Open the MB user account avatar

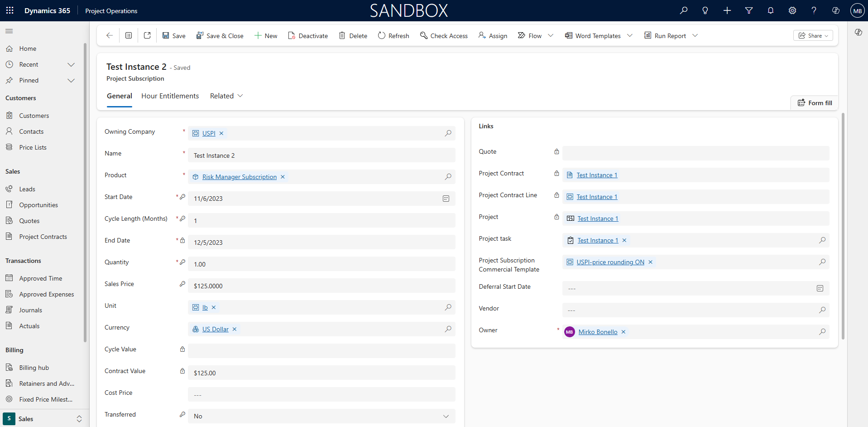(858, 11)
